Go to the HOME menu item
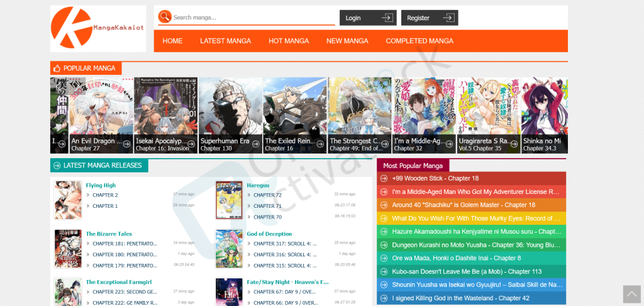The image size is (644, 306). [x=172, y=41]
